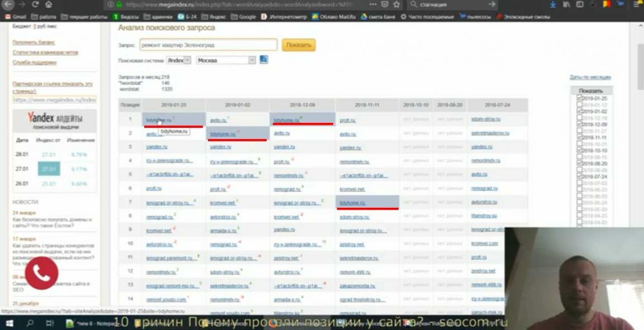This screenshot has width=644, height=330.
Task: Click the Даты по месяцам link
Action: click(590, 77)
